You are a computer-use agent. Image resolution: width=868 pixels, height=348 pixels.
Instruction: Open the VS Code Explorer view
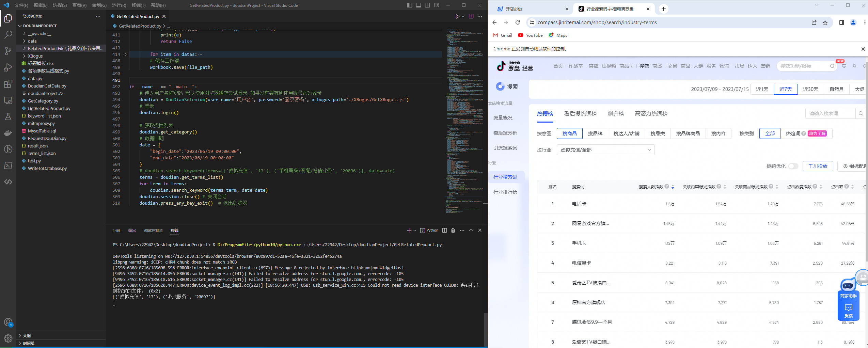[x=8, y=18]
